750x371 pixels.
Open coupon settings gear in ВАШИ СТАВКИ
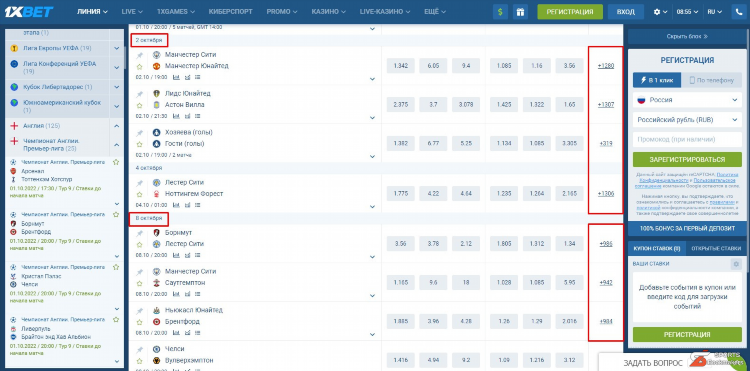736,264
